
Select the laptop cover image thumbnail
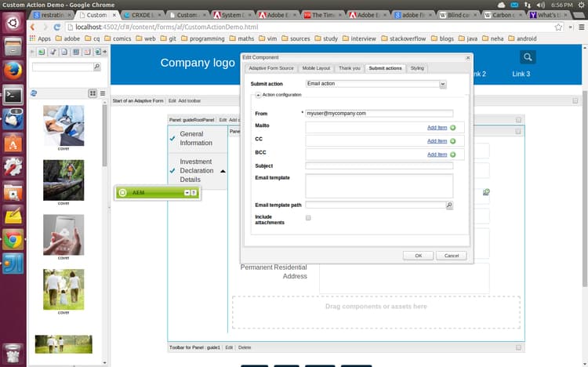click(64, 125)
